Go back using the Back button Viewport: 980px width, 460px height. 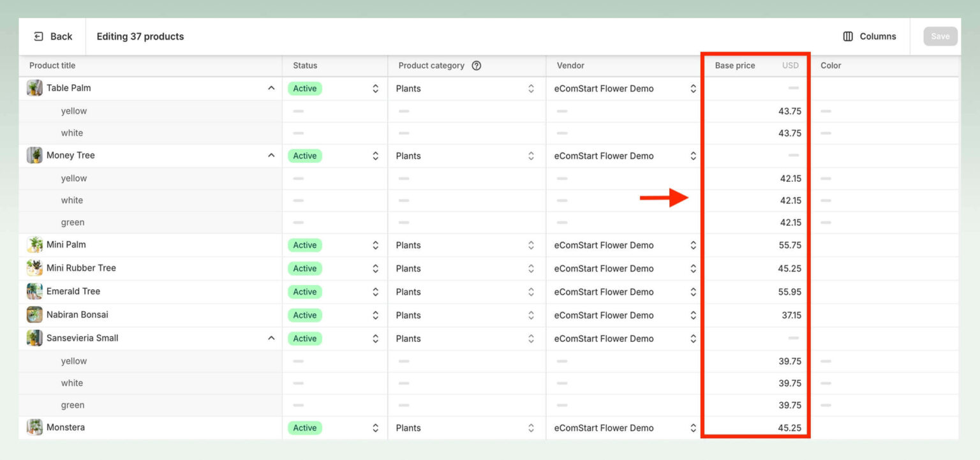tap(53, 36)
